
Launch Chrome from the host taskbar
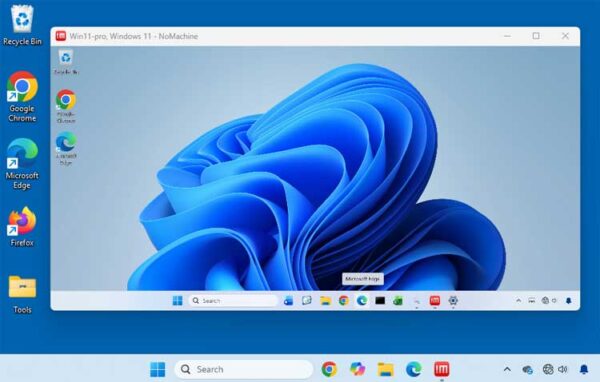point(329,369)
